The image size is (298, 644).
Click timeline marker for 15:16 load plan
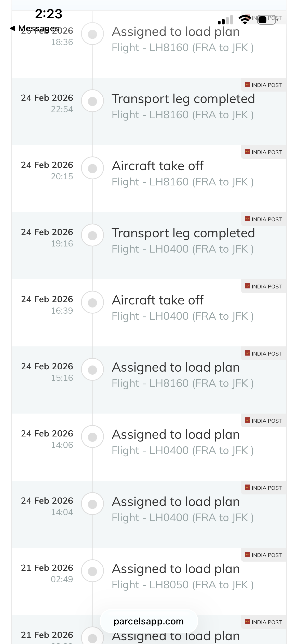(x=92, y=370)
